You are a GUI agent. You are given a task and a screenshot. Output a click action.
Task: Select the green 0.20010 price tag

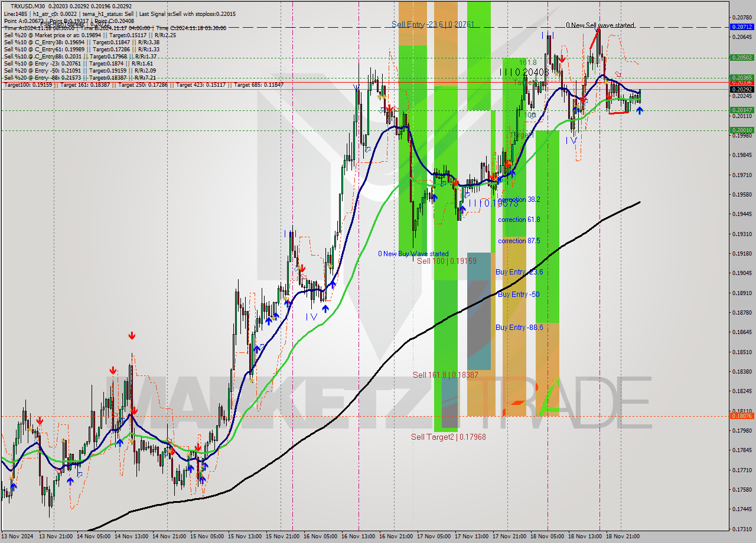click(x=742, y=130)
